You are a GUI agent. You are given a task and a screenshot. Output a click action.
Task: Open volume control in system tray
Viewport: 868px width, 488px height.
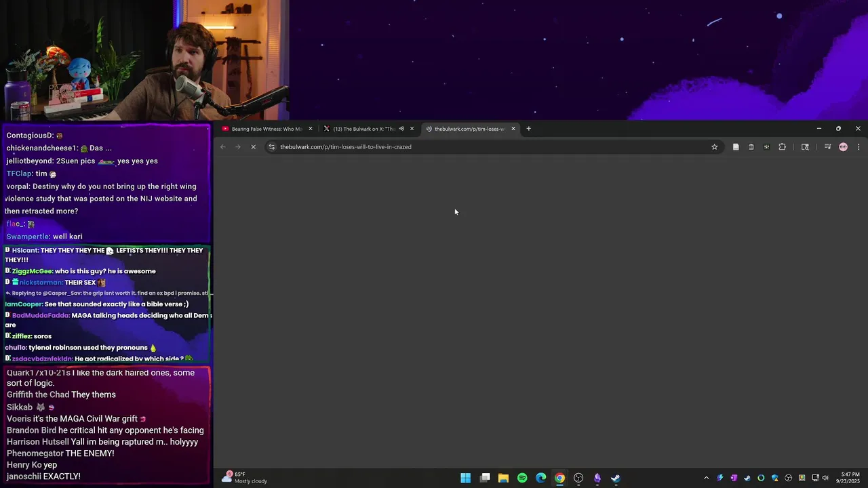825,478
